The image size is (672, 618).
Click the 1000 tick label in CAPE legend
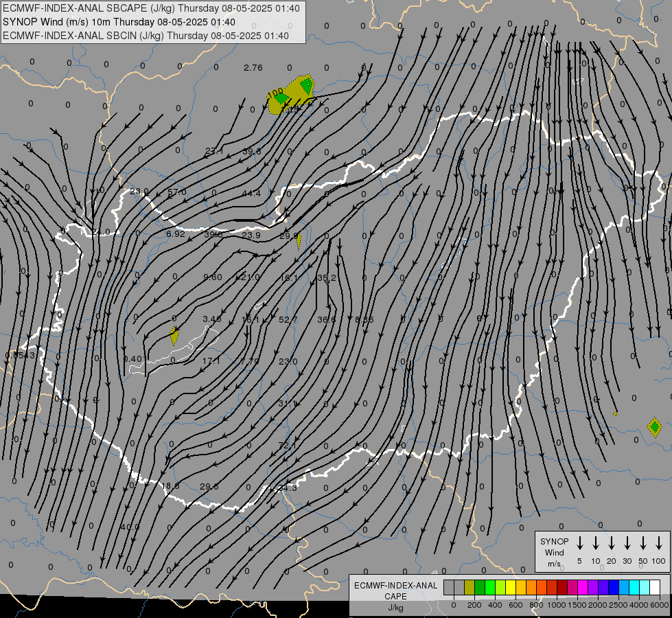coord(556,605)
